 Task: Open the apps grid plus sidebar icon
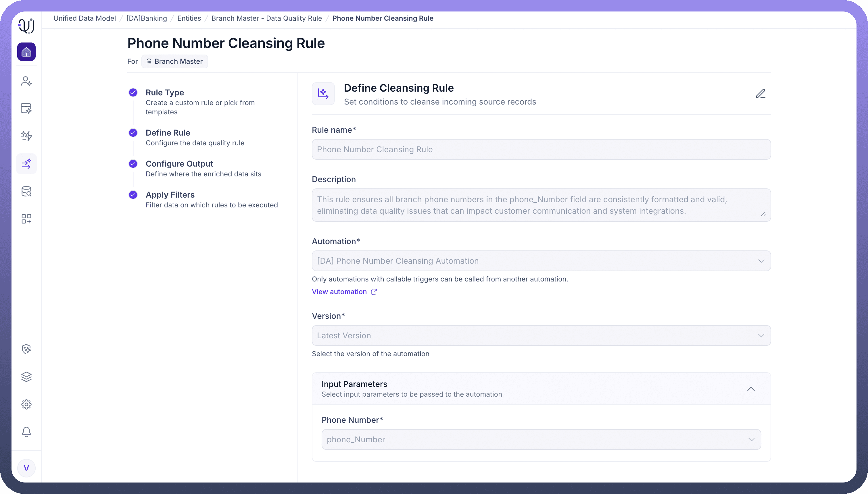tap(26, 219)
